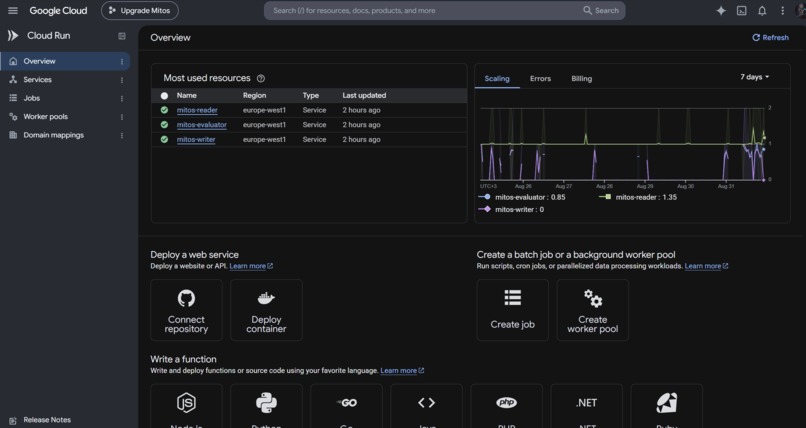Viewport: 806px width, 428px height.
Task: Switch to the Scaling tab
Action: 497,79
